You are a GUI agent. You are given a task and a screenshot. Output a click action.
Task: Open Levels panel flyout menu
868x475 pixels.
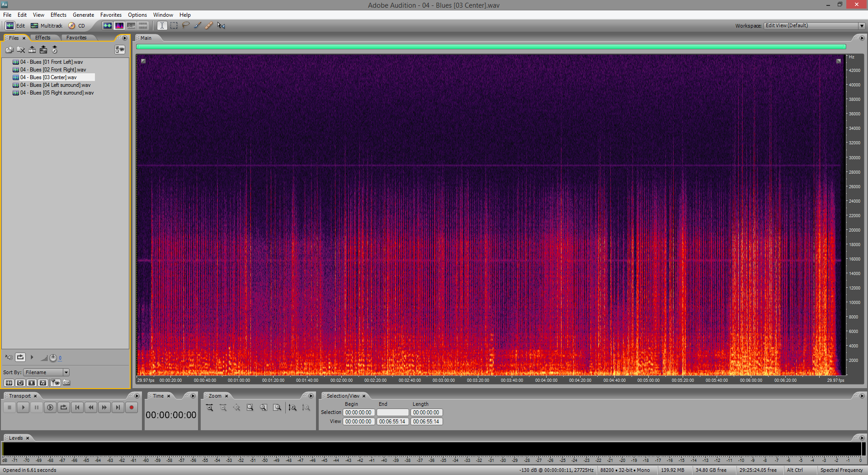coord(862,438)
